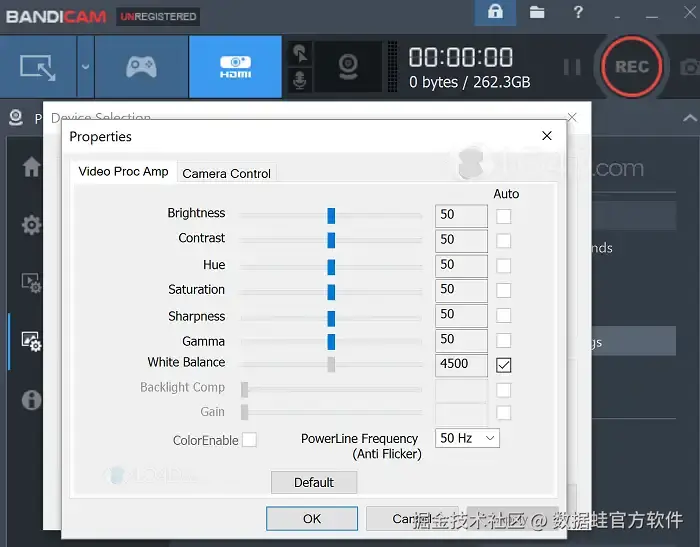Open Bandicam help question mark
Viewport: 700px width, 547px height.
click(x=578, y=12)
